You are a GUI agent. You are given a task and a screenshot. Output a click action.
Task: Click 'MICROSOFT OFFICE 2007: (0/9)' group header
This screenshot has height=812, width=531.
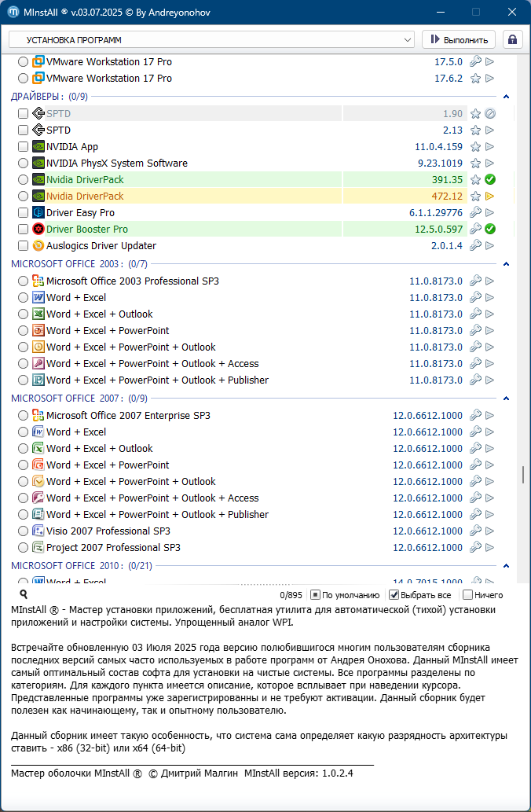79,399
